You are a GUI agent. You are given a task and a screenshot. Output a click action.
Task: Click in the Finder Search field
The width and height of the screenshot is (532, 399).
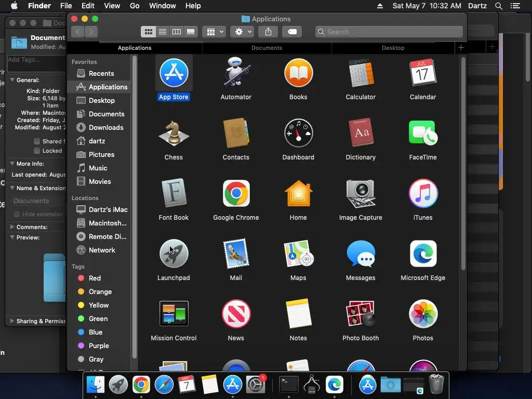coord(389,32)
